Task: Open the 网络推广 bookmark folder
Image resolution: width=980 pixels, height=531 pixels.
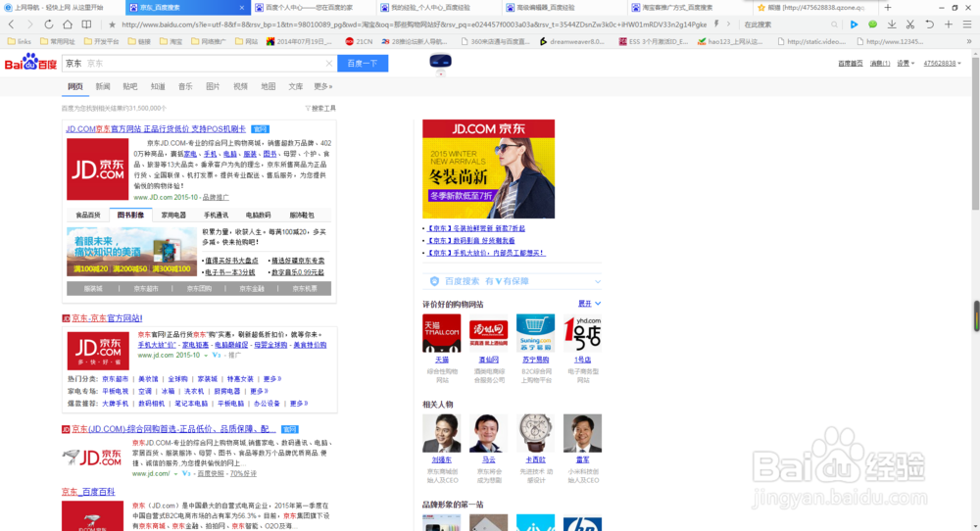Action: pos(209,41)
